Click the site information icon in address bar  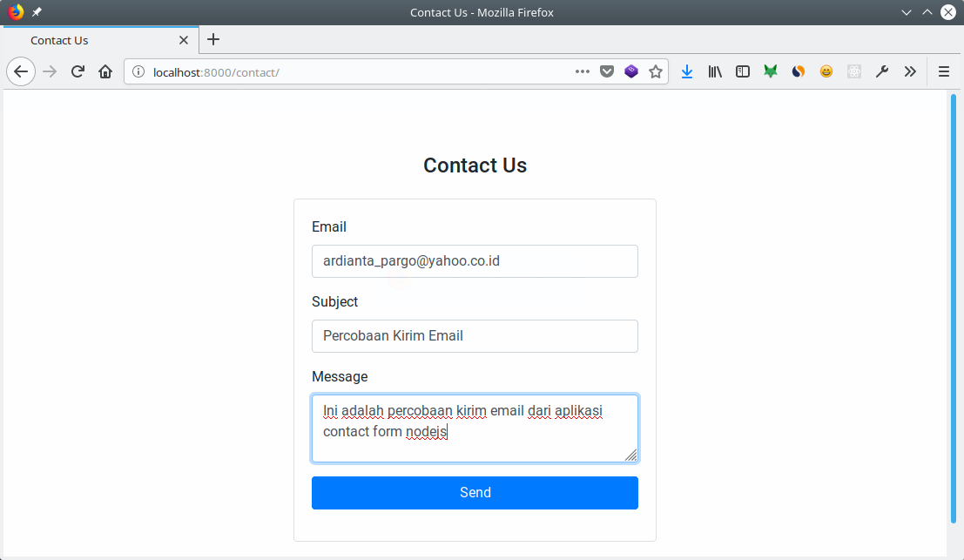tap(138, 71)
